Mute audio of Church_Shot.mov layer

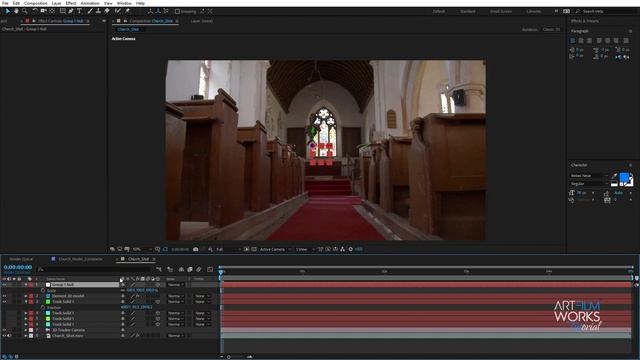point(9,336)
